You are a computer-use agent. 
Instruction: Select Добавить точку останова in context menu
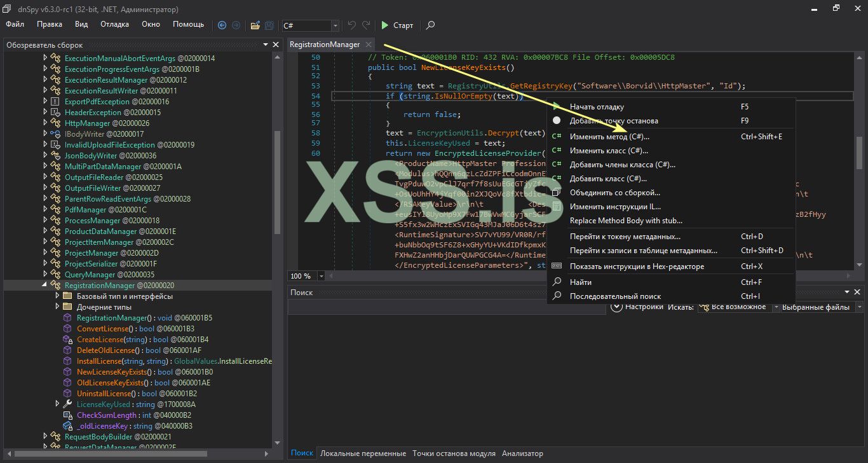(613, 121)
